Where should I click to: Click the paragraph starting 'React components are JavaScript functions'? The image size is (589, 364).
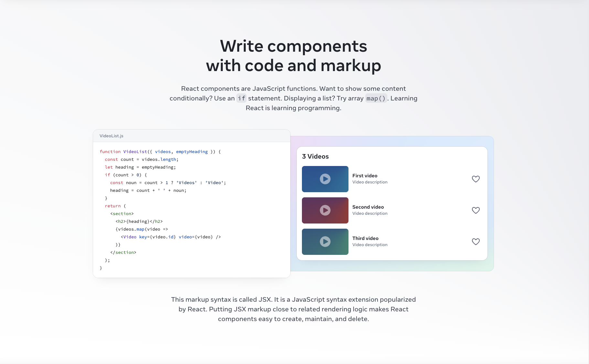[294, 98]
